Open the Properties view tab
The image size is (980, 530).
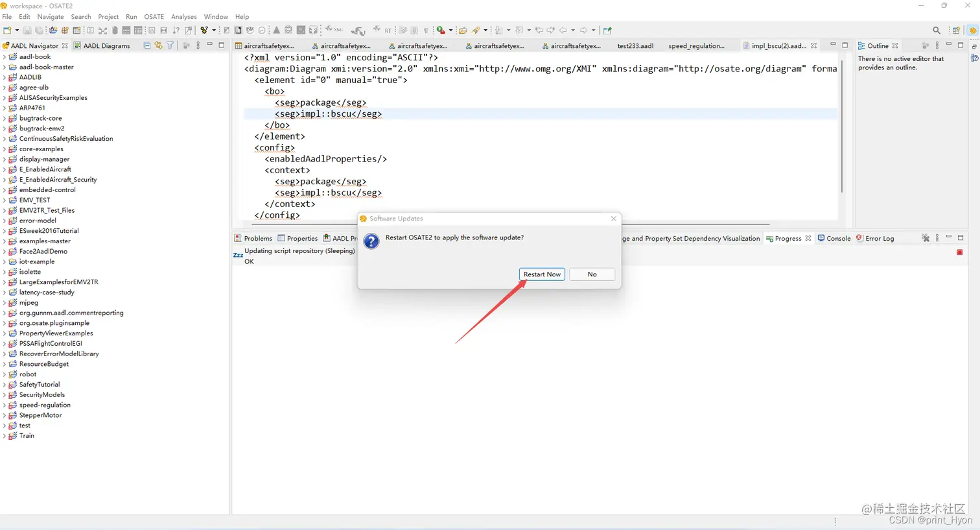tap(297, 238)
